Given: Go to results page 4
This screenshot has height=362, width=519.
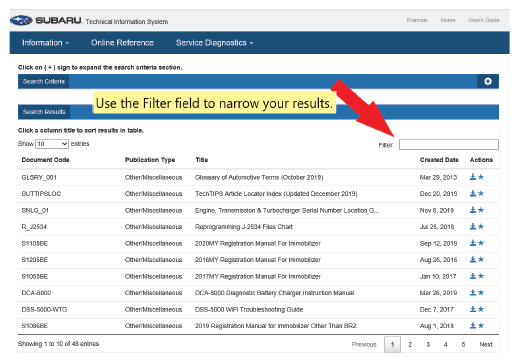Looking at the screenshot, I should pyautogui.click(x=446, y=344).
